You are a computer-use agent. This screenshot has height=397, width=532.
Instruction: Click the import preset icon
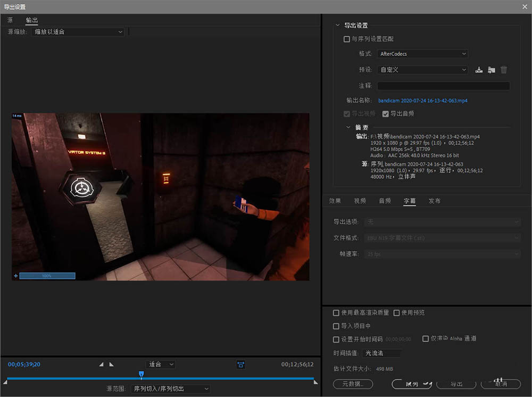pos(491,70)
